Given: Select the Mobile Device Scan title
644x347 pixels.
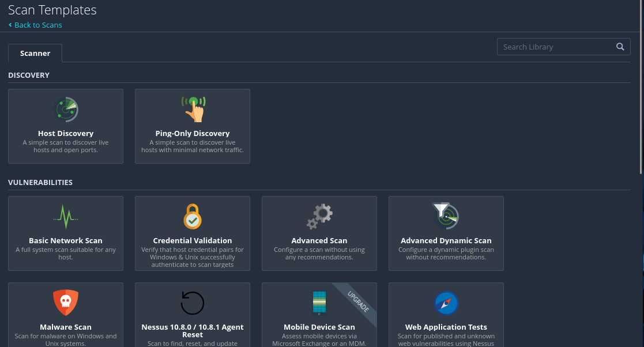Looking at the screenshot, I should (319, 327).
